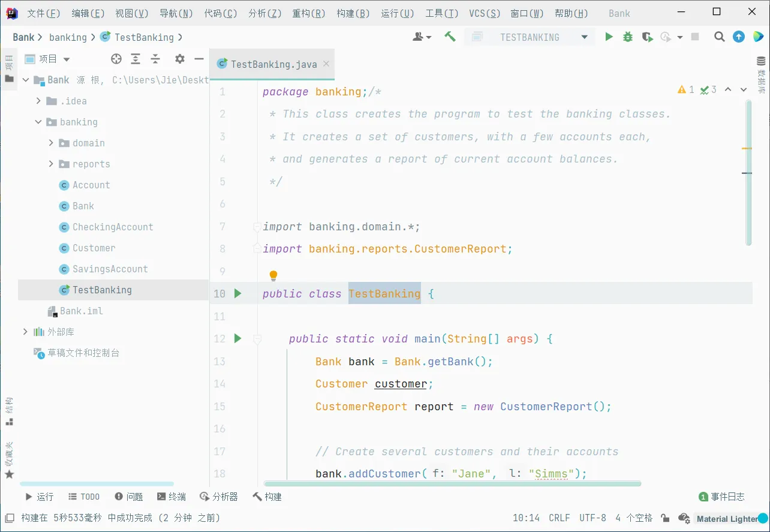Open the TODO tool window
Image resolution: width=770 pixels, height=532 pixels.
84,497
